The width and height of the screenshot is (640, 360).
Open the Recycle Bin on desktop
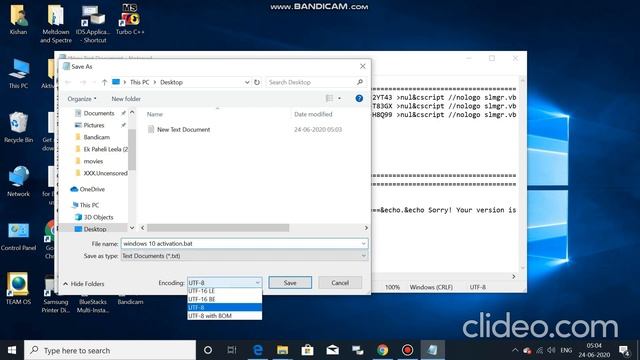tap(18, 127)
